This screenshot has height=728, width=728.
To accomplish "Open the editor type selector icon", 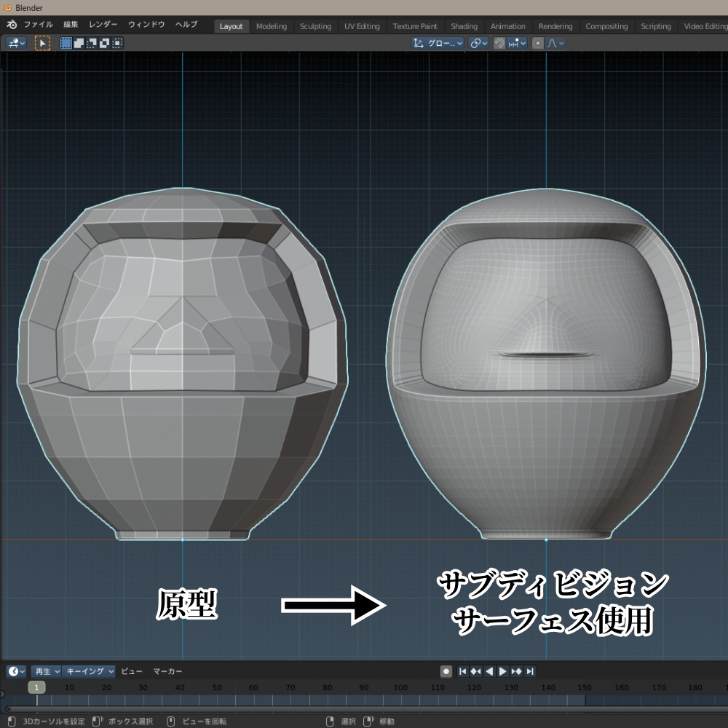I will click(15, 43).
